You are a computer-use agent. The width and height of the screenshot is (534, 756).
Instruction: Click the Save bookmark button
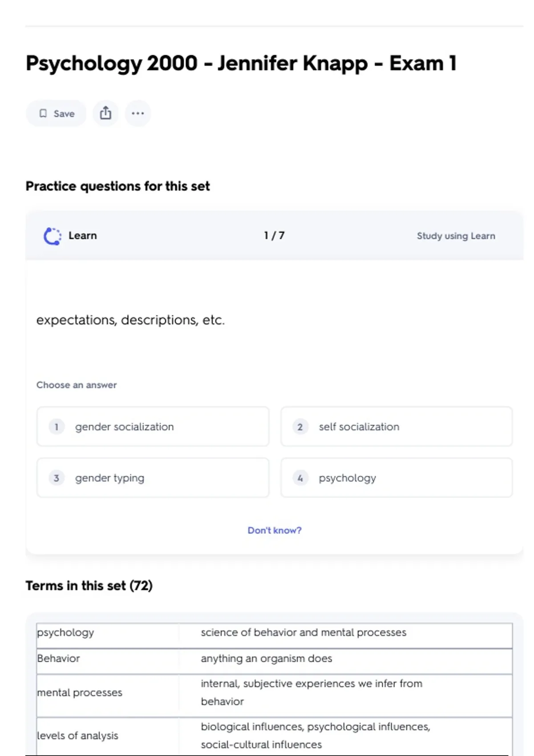(x=56, y=113)
